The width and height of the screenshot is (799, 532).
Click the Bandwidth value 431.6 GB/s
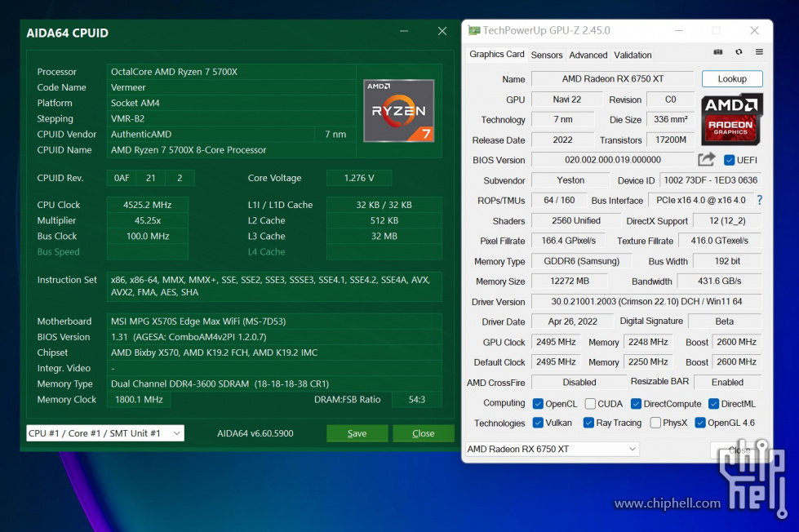(719, 282)
